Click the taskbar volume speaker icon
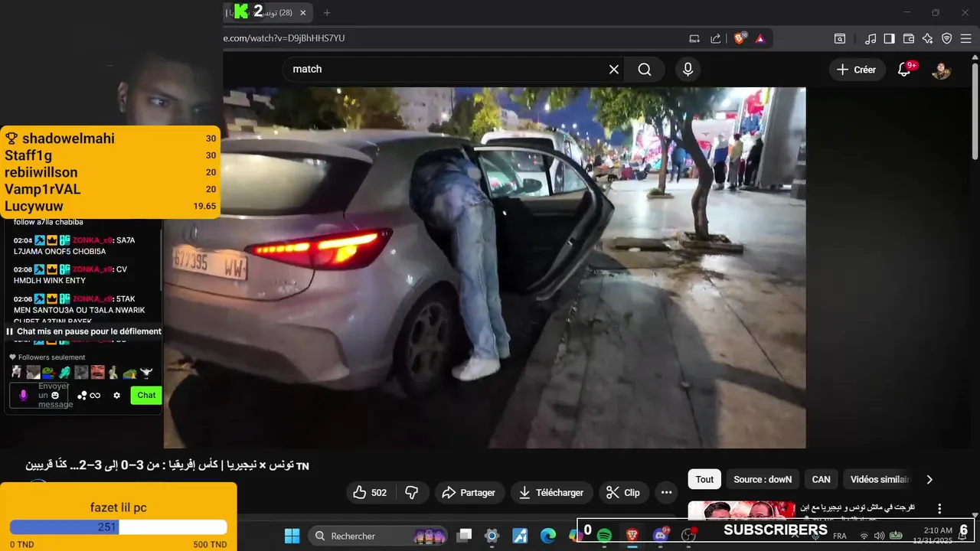Viewport: 980px width, 551px height. (x=879, y=536)
